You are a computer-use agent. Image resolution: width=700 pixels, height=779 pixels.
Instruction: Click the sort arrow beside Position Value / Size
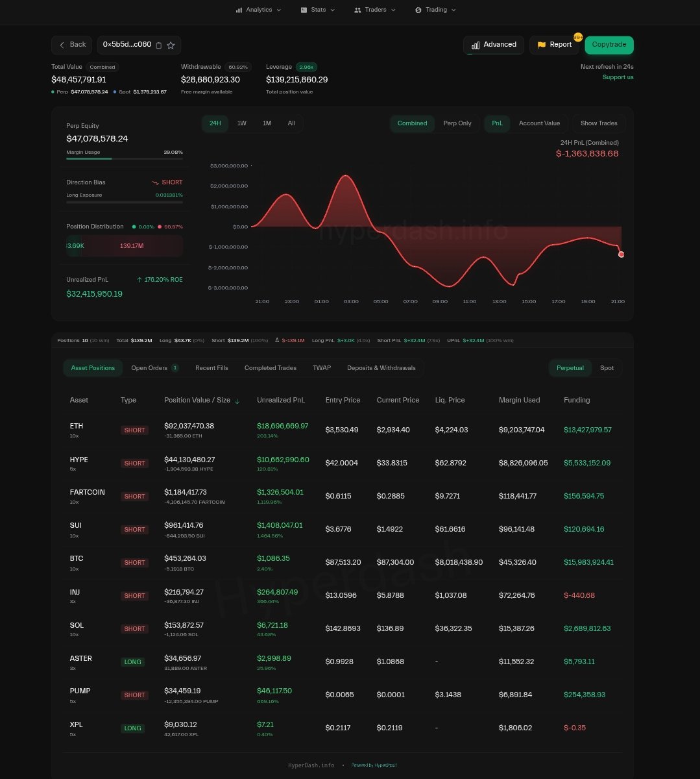point(237,401)
